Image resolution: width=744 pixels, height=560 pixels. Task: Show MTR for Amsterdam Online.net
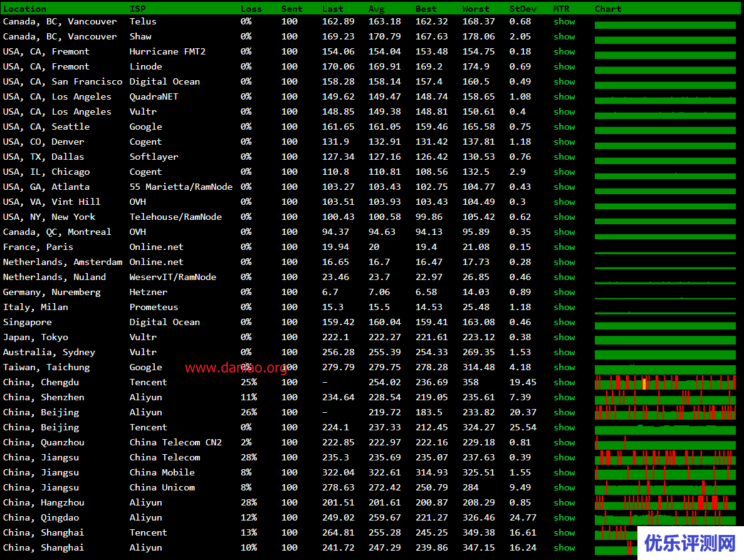pyautogui.click(x=564, y=262)
